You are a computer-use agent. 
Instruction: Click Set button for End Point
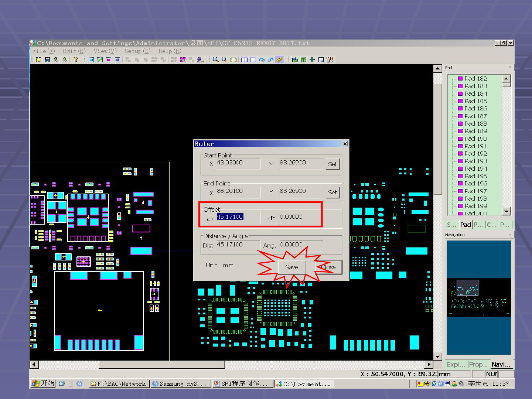click(332, 192)
